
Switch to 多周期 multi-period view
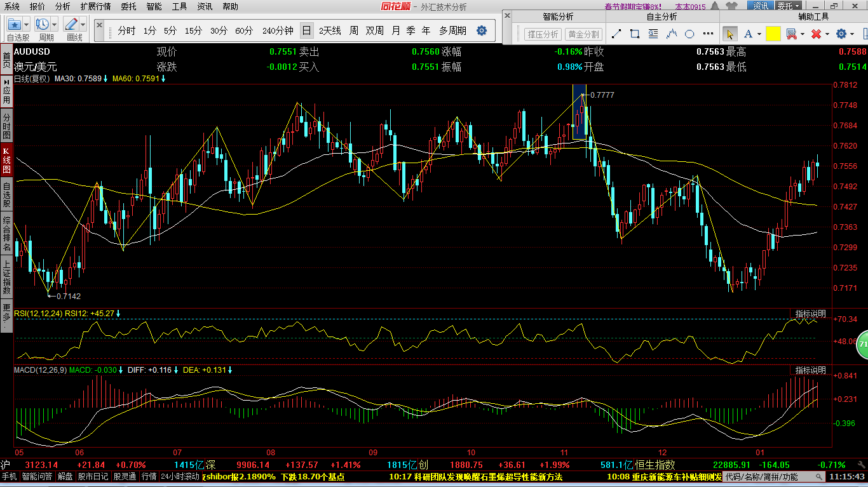pos(452,30)
